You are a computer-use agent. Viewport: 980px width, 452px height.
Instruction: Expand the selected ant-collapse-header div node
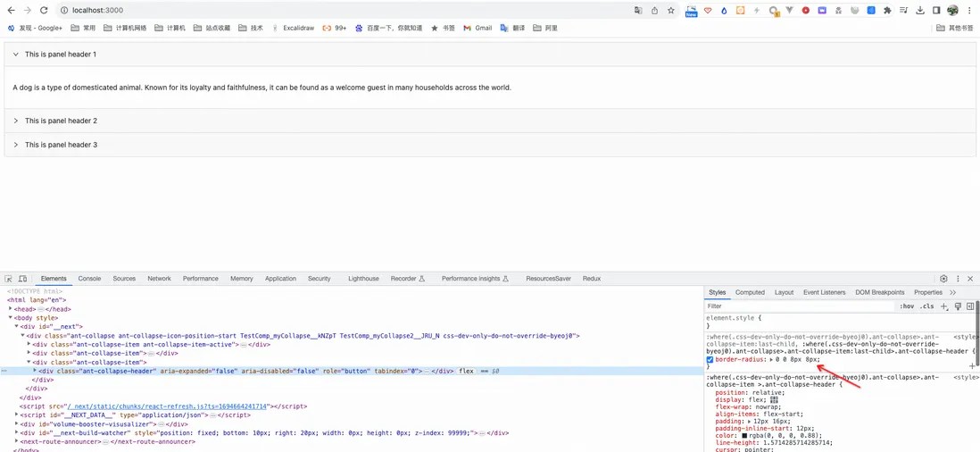coord(35,371)
